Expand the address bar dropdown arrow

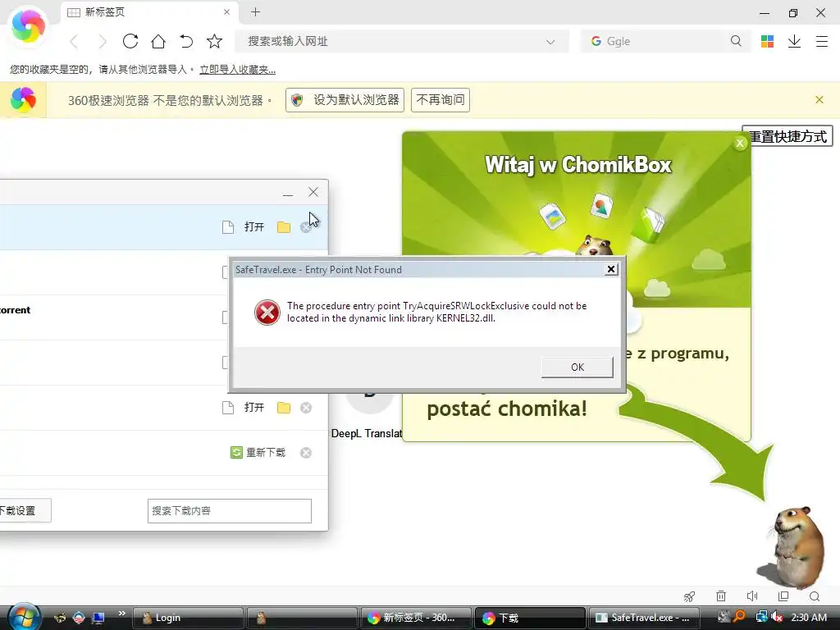[550, 42]
